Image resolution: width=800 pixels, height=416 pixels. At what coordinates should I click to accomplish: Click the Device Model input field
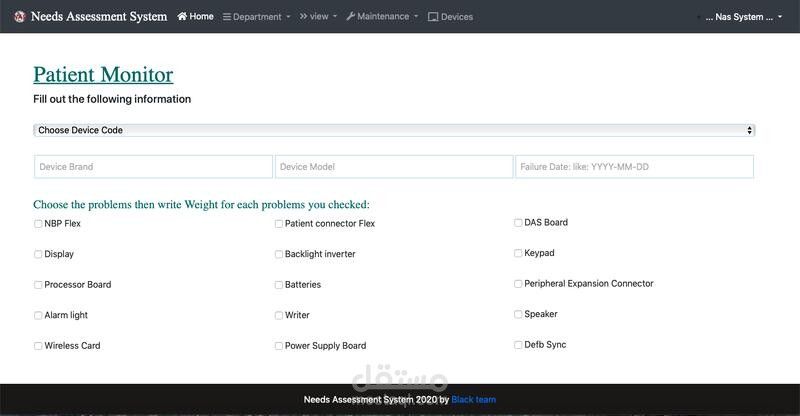point(394,167)
